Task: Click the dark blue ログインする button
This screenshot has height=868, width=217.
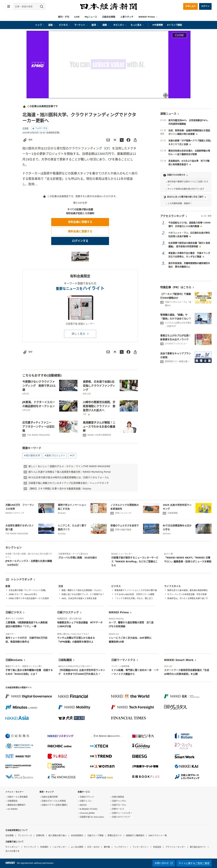Action: click(80, 241)
